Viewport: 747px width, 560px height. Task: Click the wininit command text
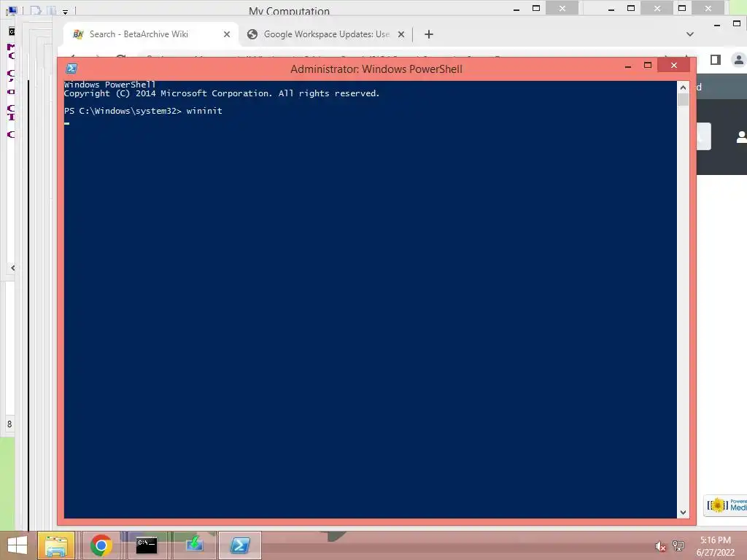point(204,111)
